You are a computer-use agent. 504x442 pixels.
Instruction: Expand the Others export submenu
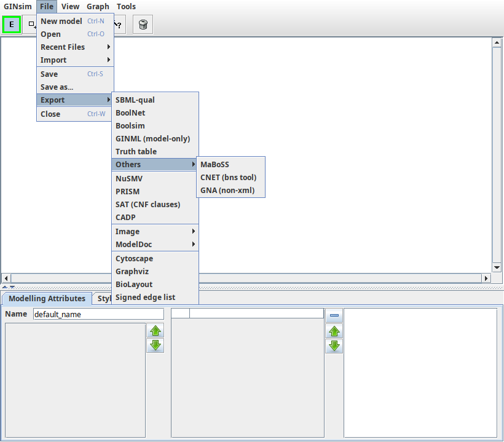tap(148, 164)
